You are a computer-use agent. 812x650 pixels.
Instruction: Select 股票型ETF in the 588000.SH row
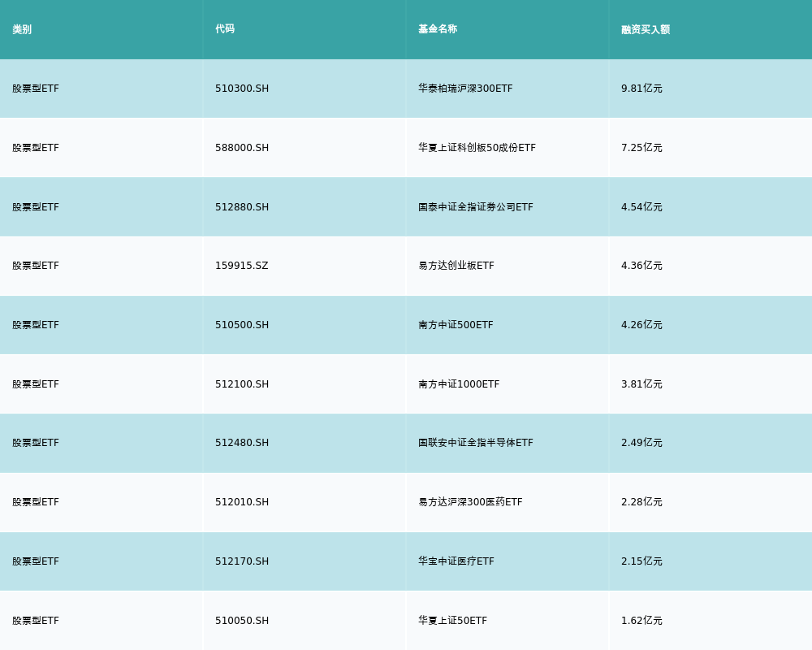[x=36, y=148]
